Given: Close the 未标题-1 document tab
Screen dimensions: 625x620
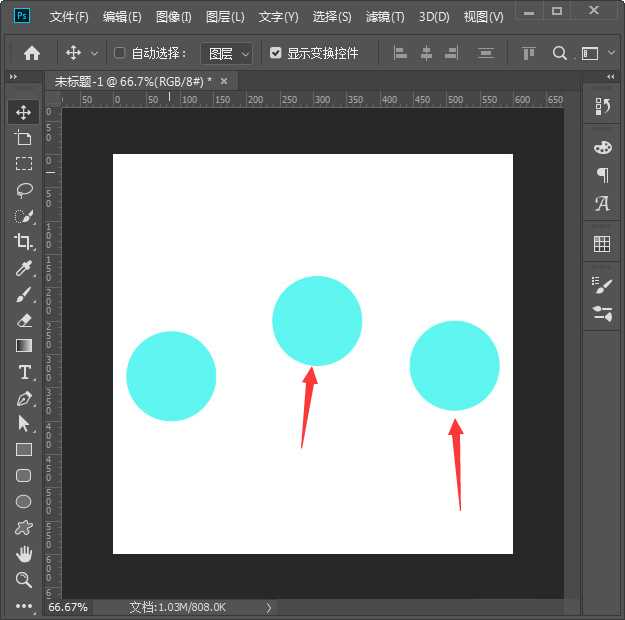Looking at the screenshot, I should tap(224, 81).
